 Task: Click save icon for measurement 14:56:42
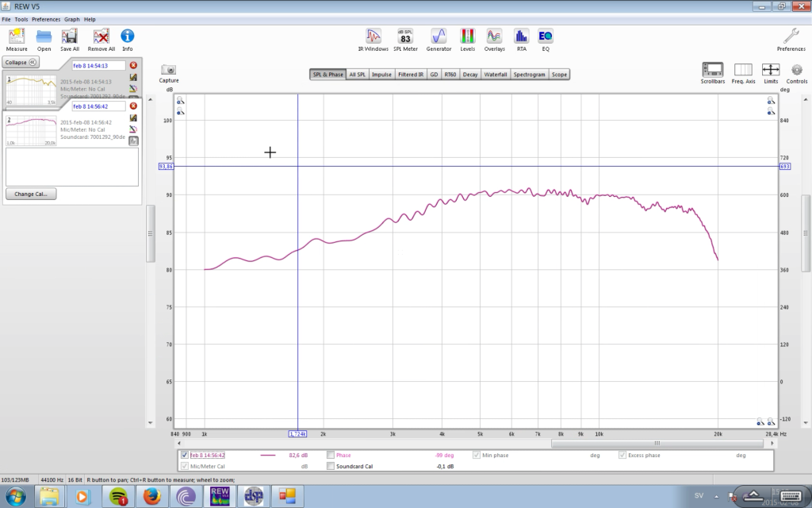tap(133, 118)
